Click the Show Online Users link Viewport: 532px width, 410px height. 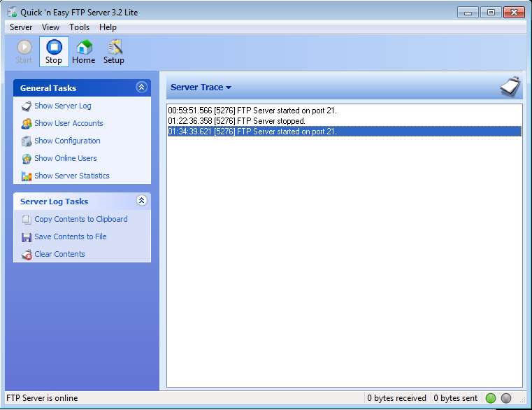66,158
